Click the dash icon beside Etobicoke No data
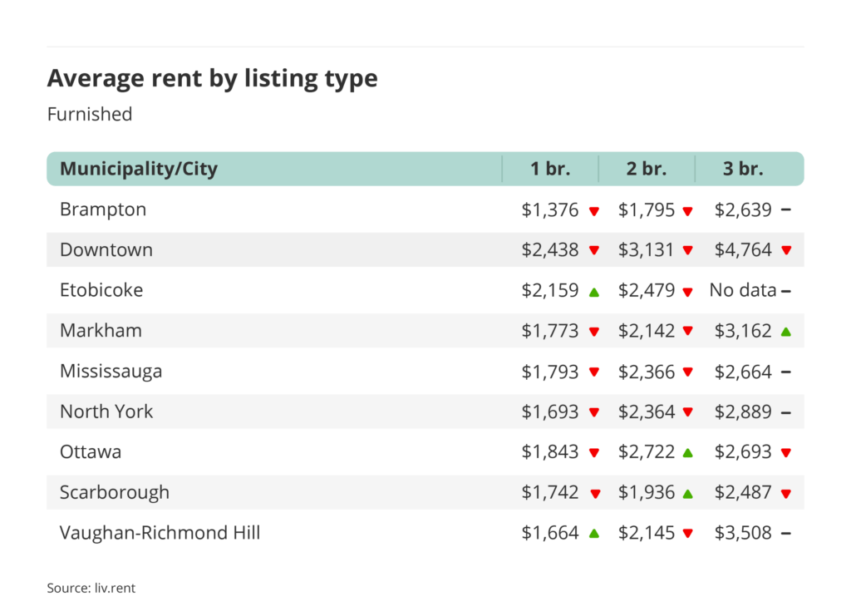Viewport: 851px width, 616px height. click(786, 291)
